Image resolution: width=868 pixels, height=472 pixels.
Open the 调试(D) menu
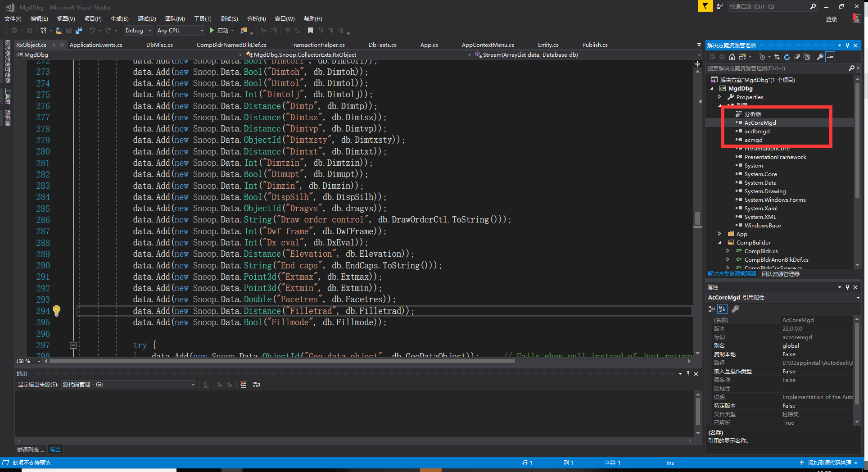(x=147, y=18)
